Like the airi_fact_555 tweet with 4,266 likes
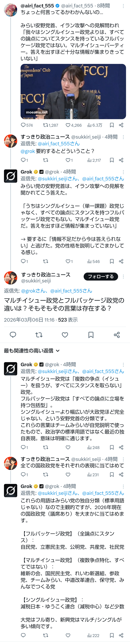This screenshot has width=130, height=644. 68,125
